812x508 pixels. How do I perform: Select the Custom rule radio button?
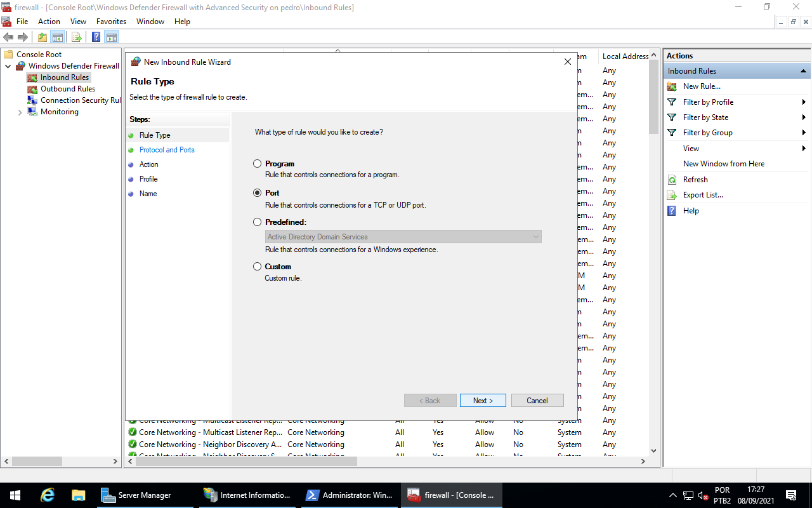click(x=257, y=267)
